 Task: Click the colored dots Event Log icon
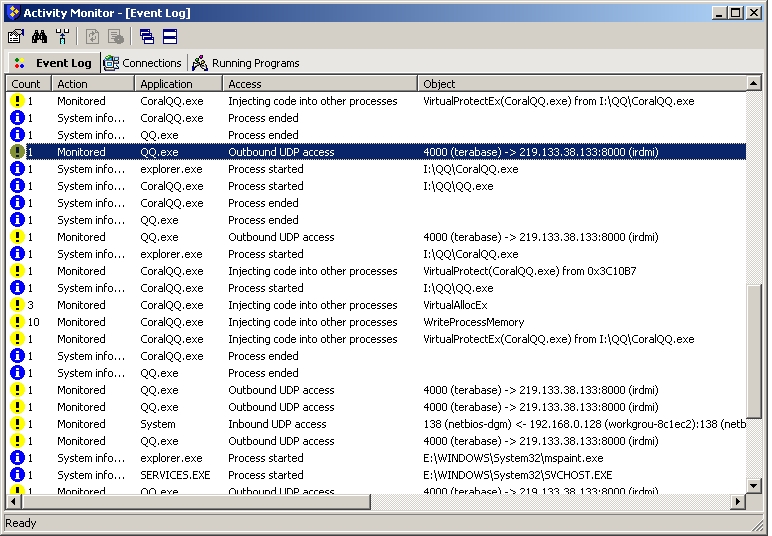pyautogui.click(x=20, y=63)
